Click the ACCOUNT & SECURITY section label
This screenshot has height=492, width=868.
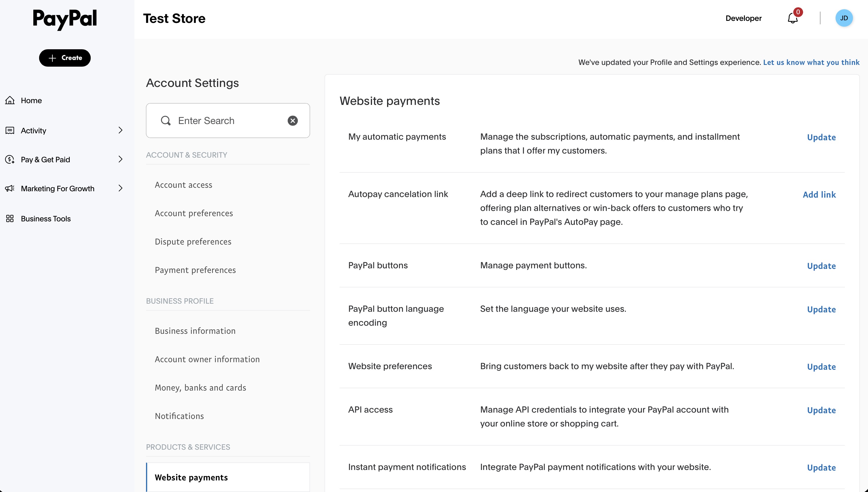tap(187, 155)
